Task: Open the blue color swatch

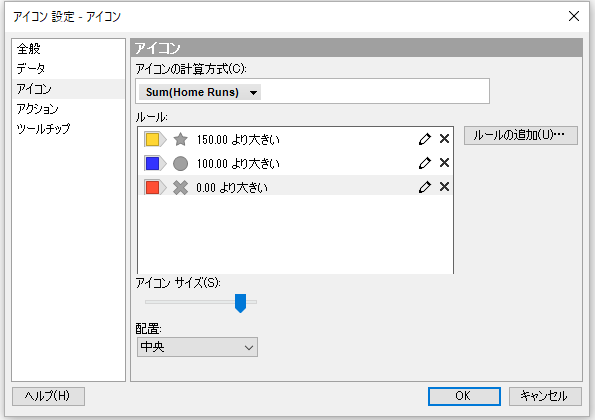Action: tap(155, 164)
